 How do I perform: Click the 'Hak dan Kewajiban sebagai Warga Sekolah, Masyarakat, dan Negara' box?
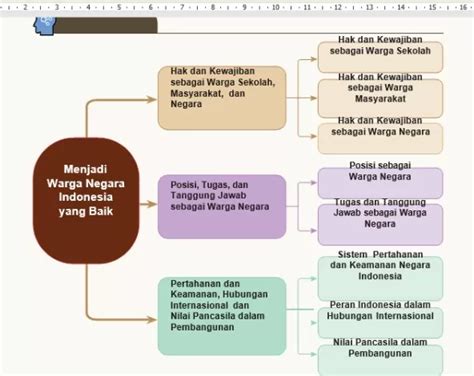[x=222, y=98]
